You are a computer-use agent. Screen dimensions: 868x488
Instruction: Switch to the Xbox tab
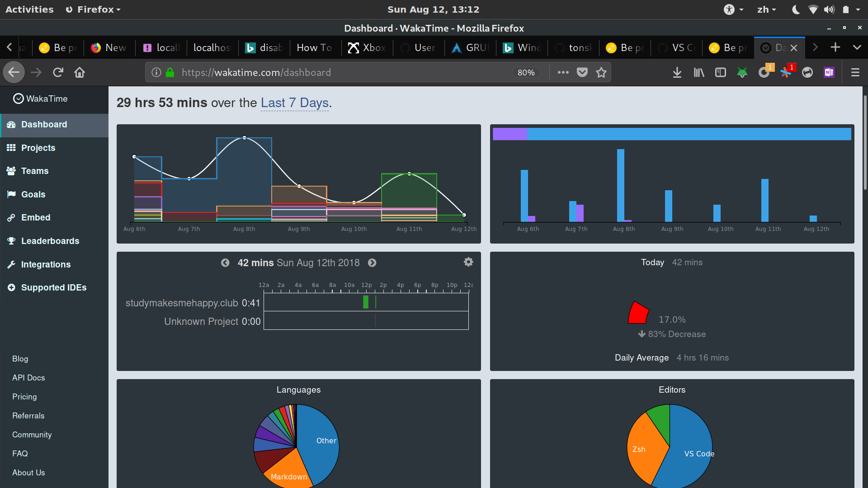point(367,47)
